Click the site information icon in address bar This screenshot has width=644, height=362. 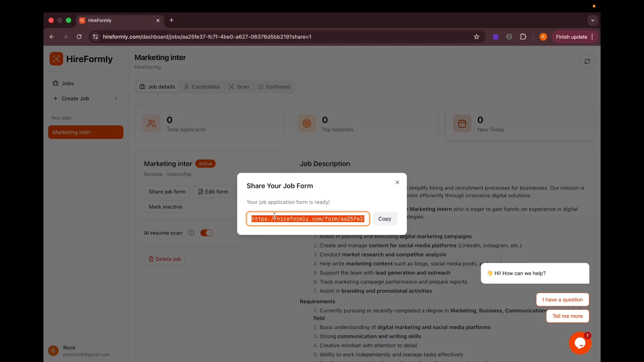click(96, 37)
